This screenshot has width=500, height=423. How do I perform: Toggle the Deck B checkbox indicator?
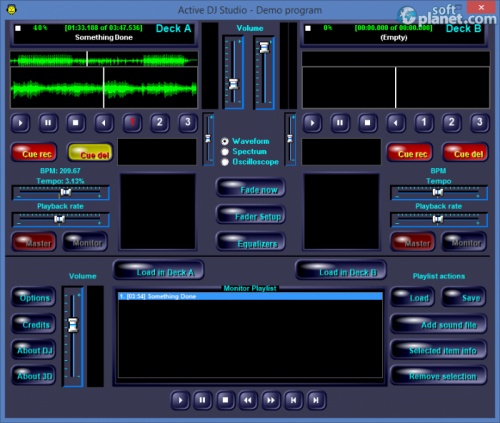coord(308,28)
